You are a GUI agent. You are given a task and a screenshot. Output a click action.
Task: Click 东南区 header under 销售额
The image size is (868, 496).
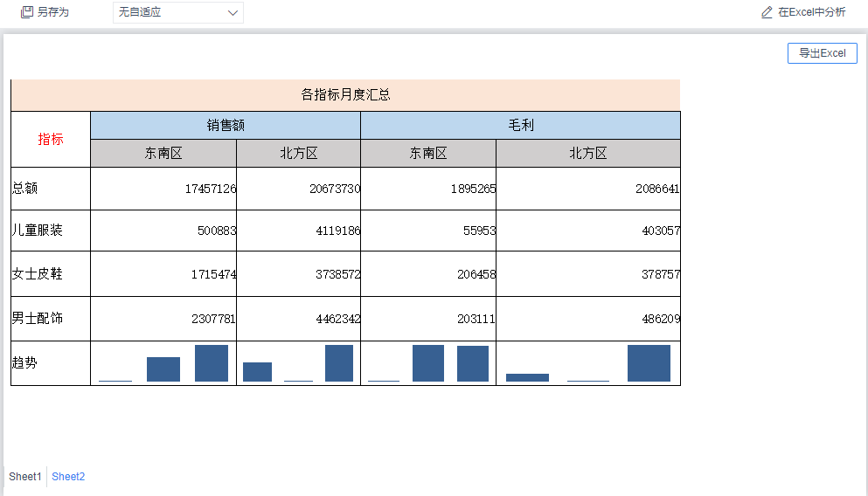point(163,153)
